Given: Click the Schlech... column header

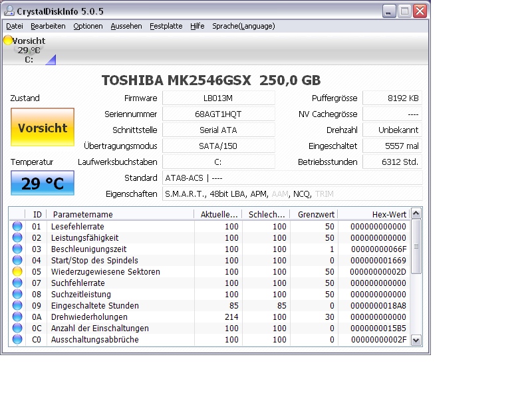Looking at the screenshot, I should (265, 214).
